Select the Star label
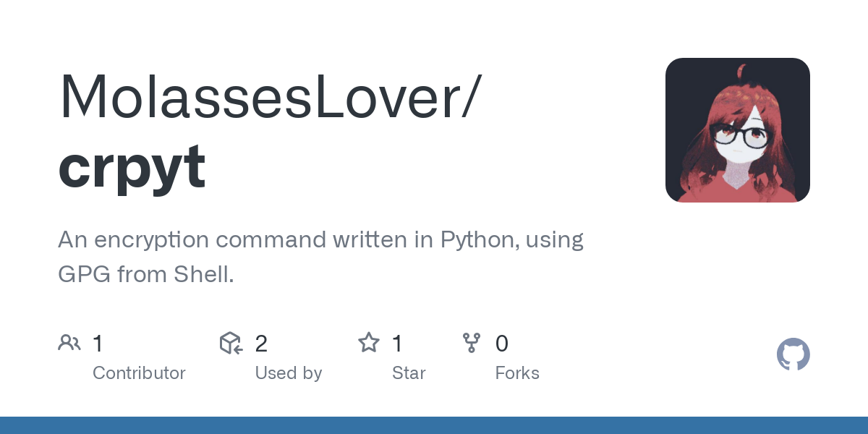868x434 pixels. pyautogui.click(x=409, y=373)
